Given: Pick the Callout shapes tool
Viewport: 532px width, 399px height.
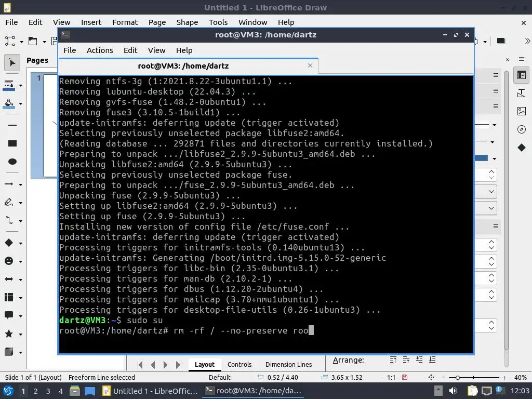Looking at the screenshot, I should pos(9,315).
